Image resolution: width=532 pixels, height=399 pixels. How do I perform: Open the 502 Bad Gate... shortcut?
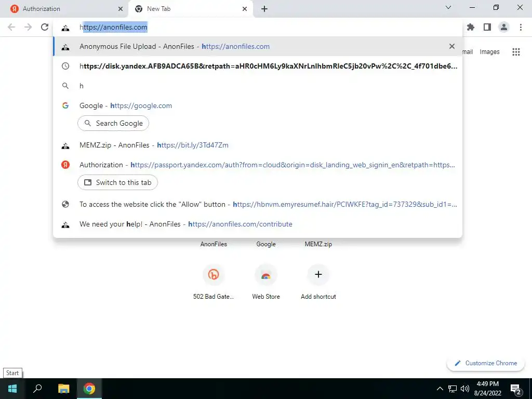(x=214, y=282)
